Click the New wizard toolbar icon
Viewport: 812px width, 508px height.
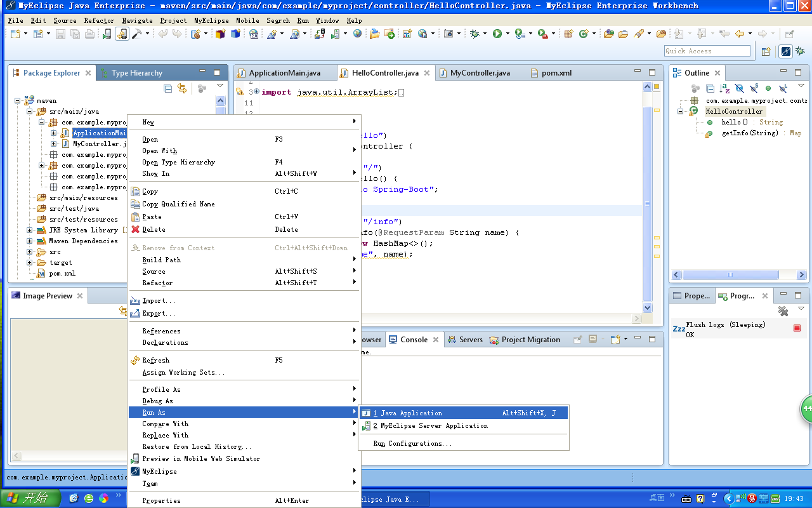tap(15, 34)
